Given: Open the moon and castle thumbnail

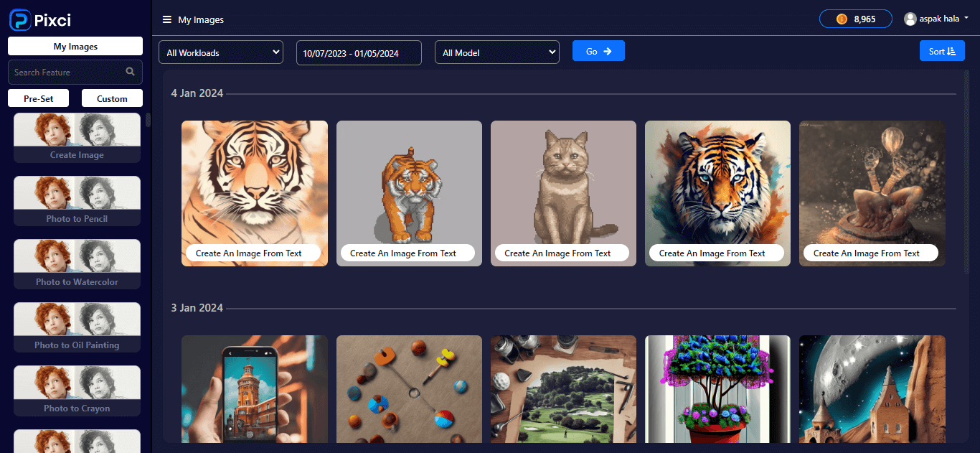Looking at the screenshot, I should point(872,389).
